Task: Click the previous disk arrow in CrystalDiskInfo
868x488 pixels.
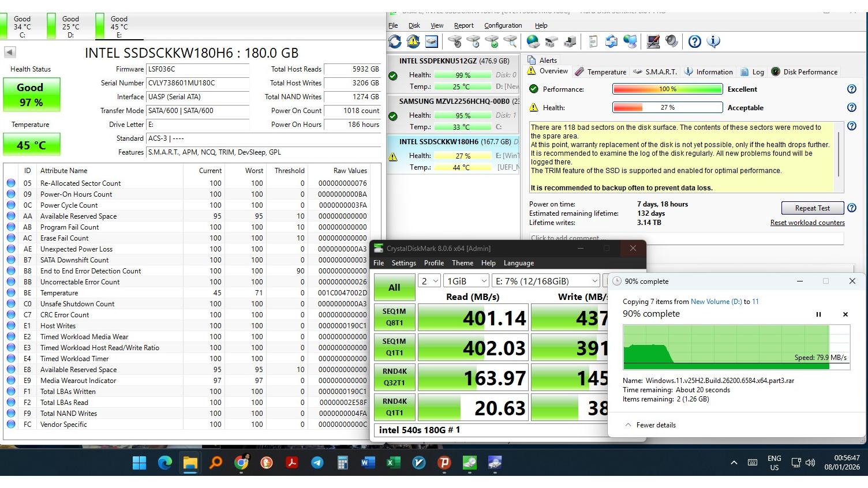Action: click(10, 52)
